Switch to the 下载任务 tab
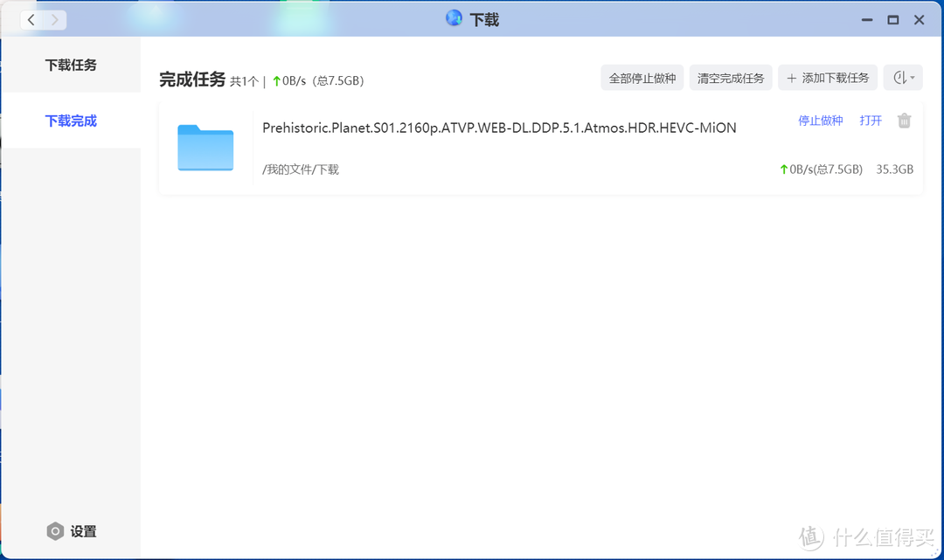944x560 pixels. click(x=71, y=65)
